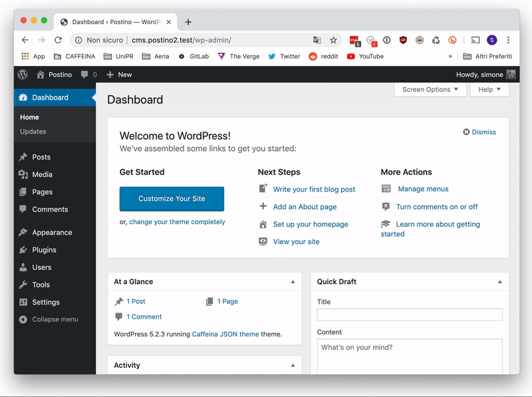The height and width of the screenshot is (397, 532).
Task: Click the Comments icon in sidebar
Action: 23,209
